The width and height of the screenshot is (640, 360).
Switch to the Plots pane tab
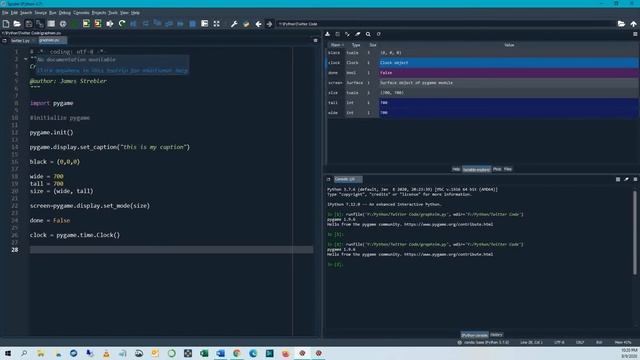[497, 169]
